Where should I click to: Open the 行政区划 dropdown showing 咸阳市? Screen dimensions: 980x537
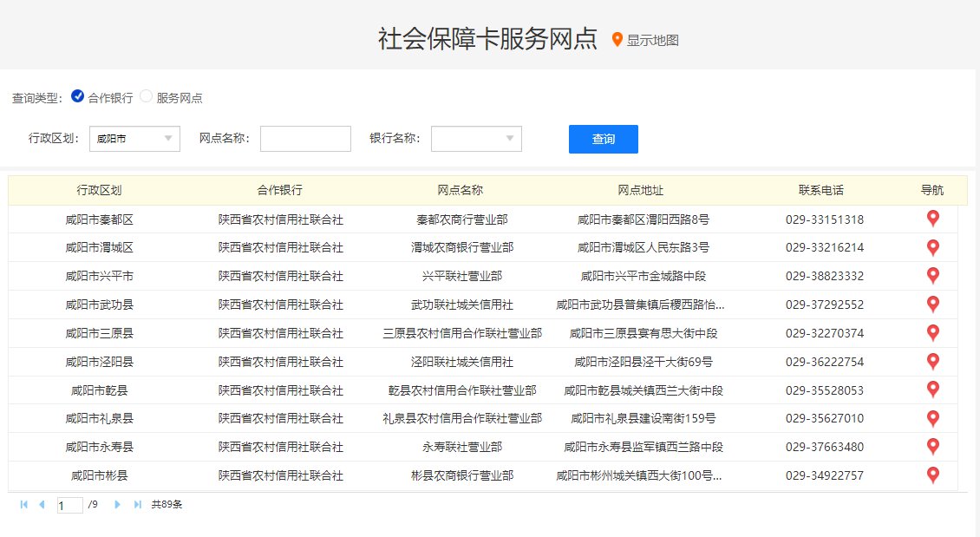pos(134,139)
